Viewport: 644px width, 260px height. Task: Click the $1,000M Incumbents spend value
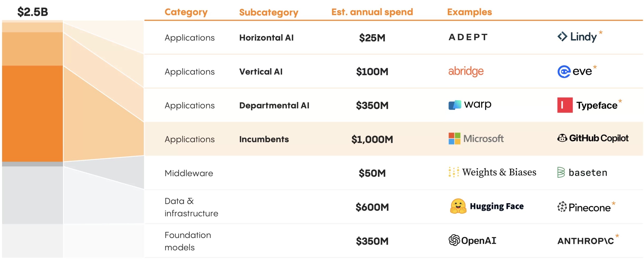coord(372,139)
